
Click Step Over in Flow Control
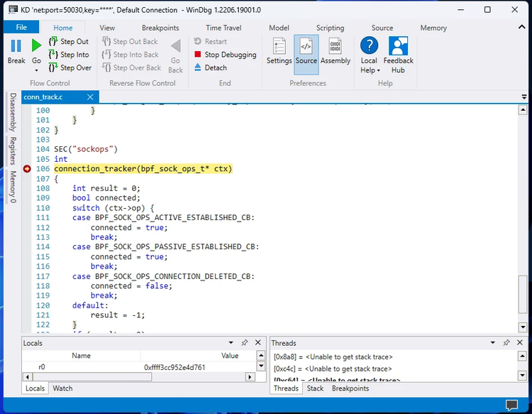(x=70, y=67)
